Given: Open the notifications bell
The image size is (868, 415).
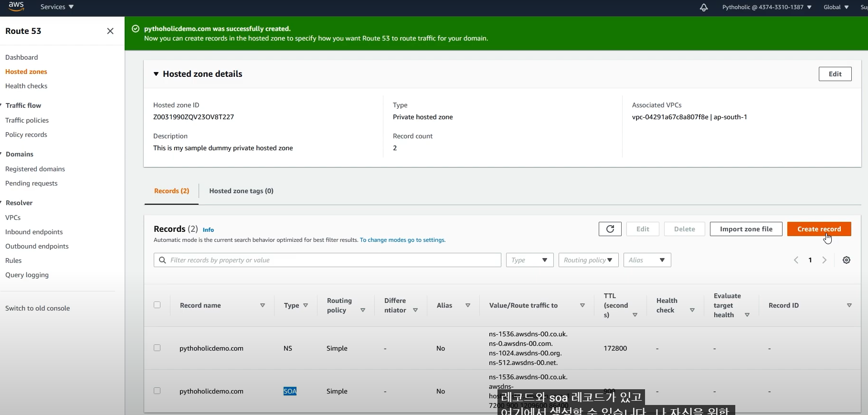Looking at the screenshot, I should coord(704,7).
